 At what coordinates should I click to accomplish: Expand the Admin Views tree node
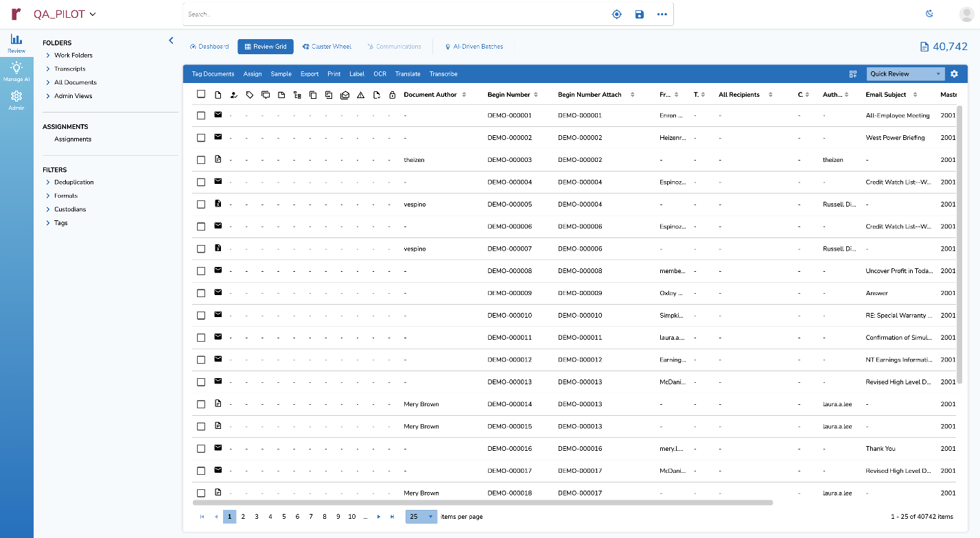48,96
